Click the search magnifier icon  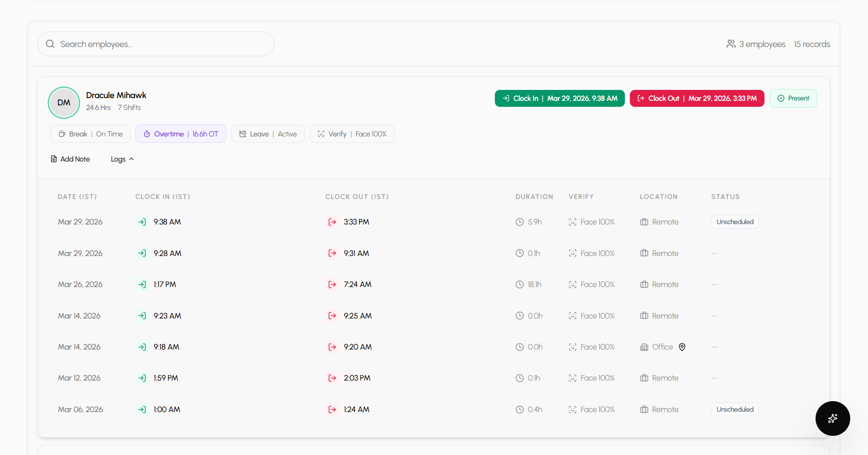(x=50, y=44)
